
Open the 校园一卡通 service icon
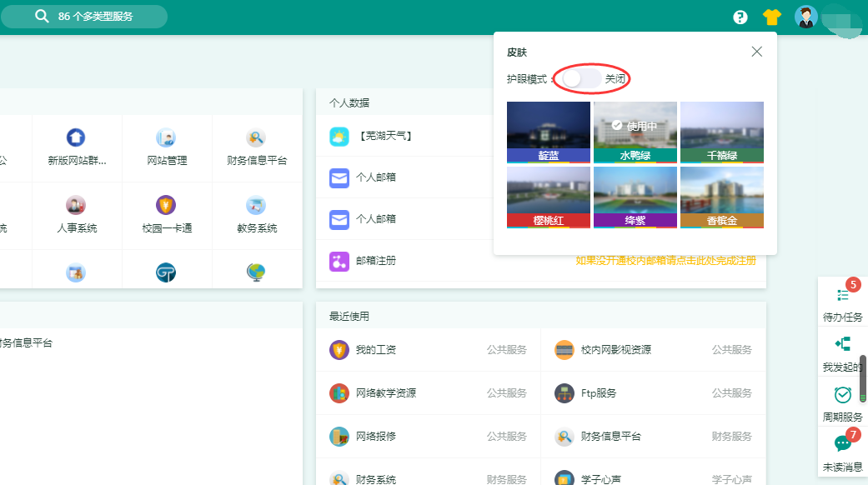pyautogui.click(x=166, y=206)
